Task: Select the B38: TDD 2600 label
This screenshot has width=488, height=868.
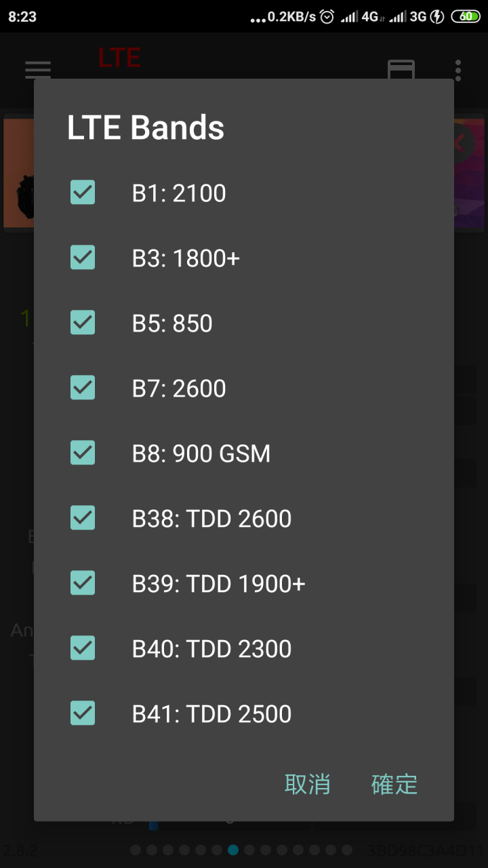Action: click(x=211, y=519)
